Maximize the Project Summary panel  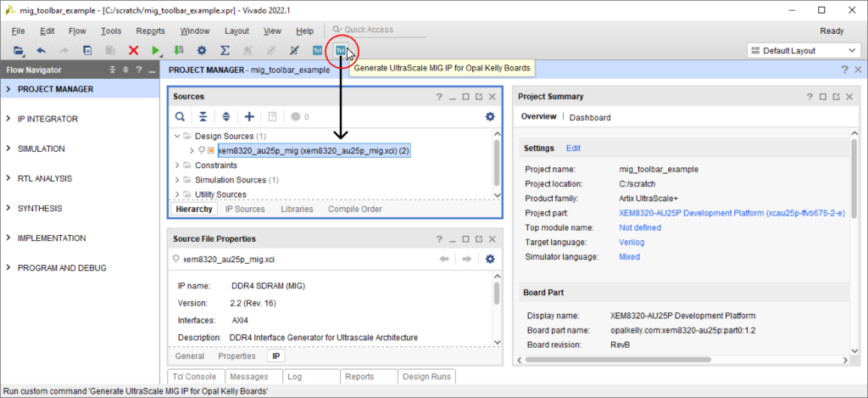coord(822,97)
